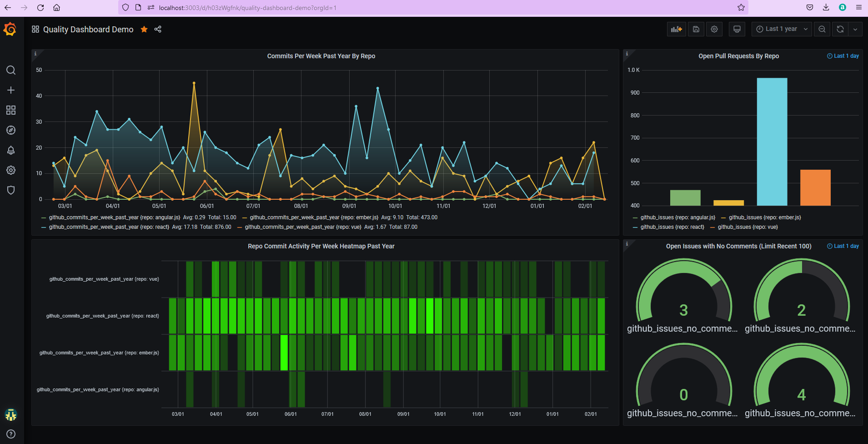868x444 pixels.
Task: Open Dashboard settings gear in top toolbar
Action: (x=714, y=29)
